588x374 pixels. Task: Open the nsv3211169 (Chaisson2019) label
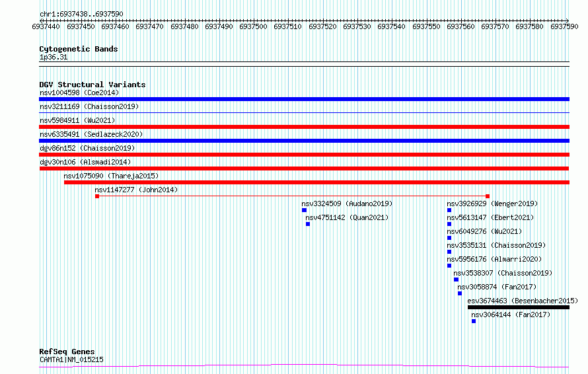tap(89, 106)
